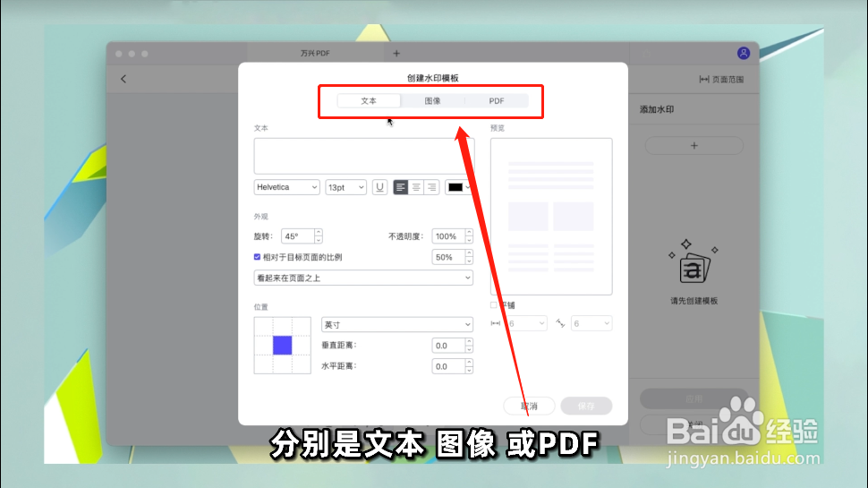Enable the 平铺 tile checkbox
Screen dimensions: 868x488
[494, 305]
